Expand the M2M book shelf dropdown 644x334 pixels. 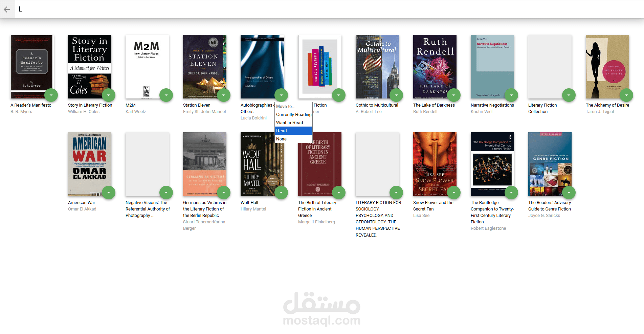tap(166, 95)
